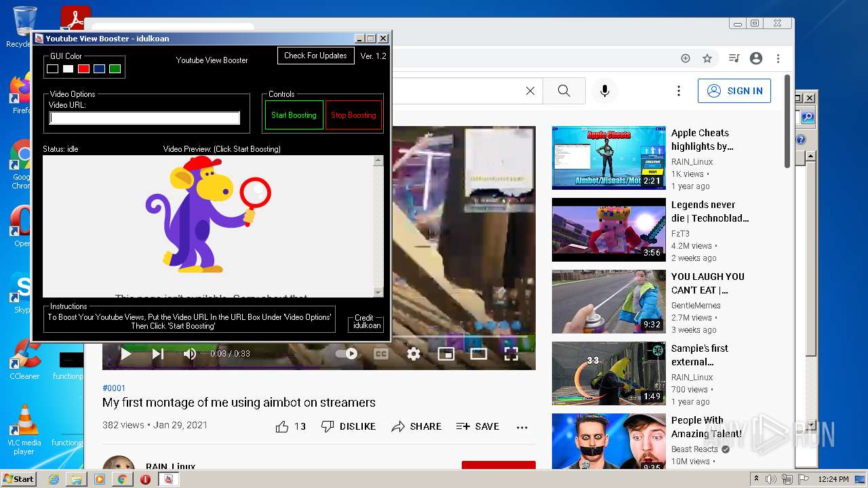Open the Chrome three-dot menu

point(778,58)
